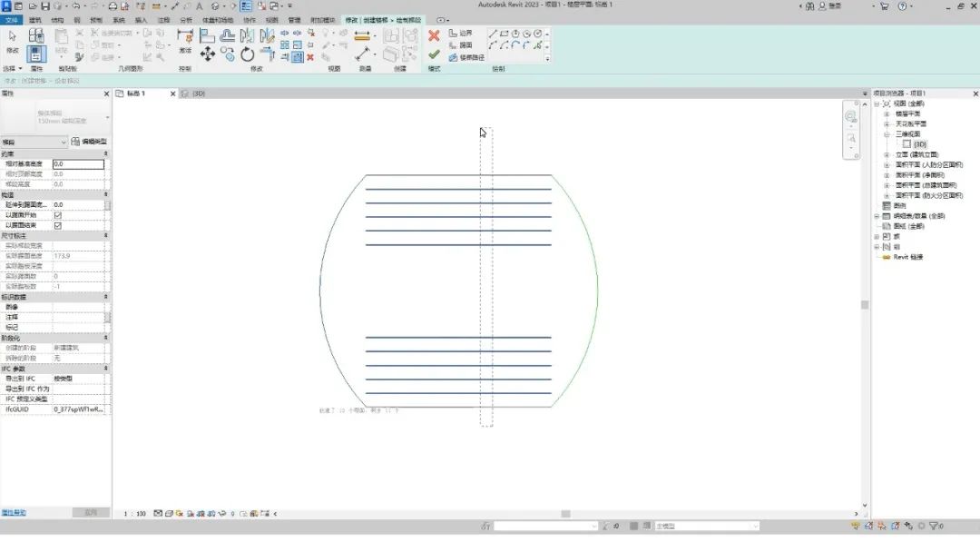The height and width of the screenshot is (552, 980).
Task: Select the Align tool
Action: 208,35
